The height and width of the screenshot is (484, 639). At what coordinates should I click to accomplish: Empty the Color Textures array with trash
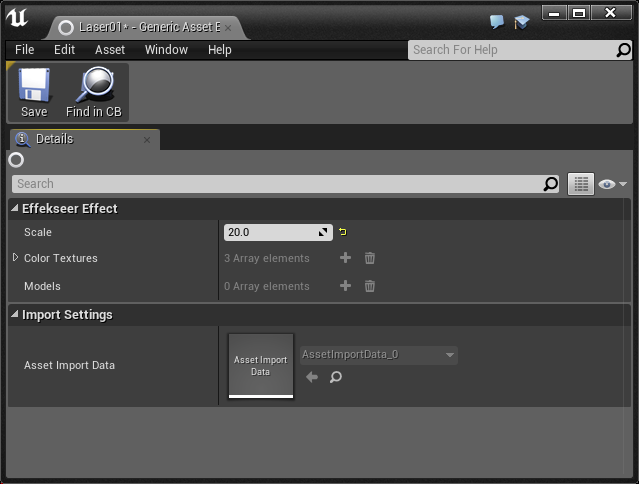pyautogui.click(x=370, y=258)
